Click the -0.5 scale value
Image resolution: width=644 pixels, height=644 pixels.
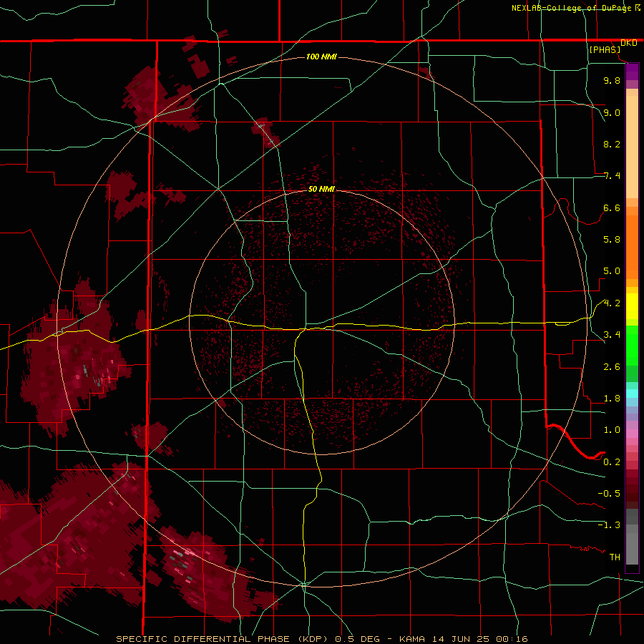pyautogui.click(x=609, y=494)
